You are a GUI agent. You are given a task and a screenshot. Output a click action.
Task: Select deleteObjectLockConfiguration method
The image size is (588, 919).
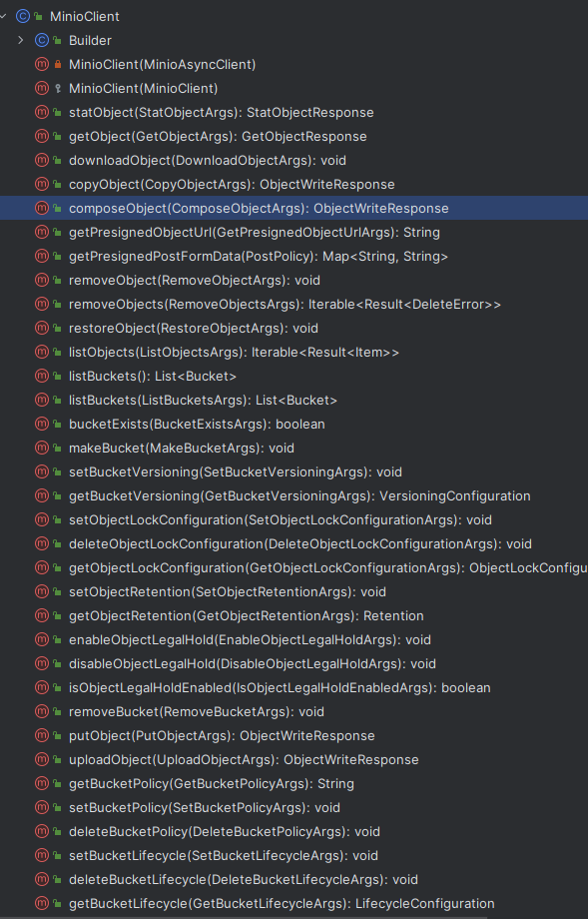pos(300,545)
